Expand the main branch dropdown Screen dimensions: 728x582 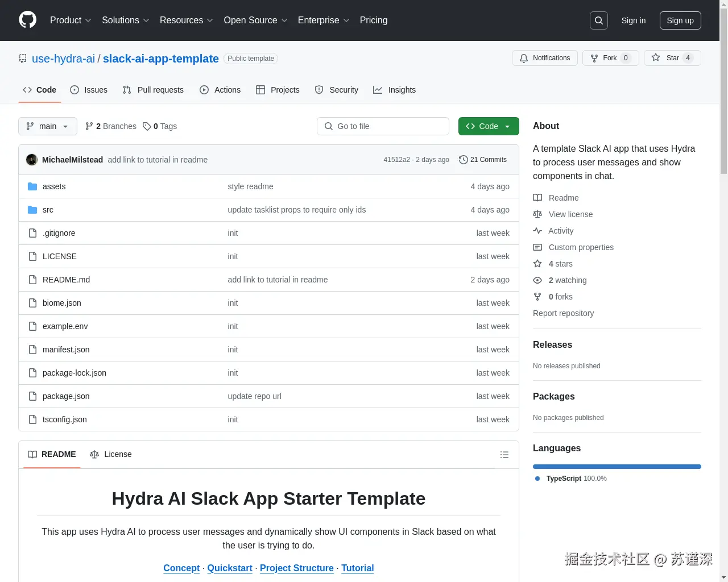point(47,126)
